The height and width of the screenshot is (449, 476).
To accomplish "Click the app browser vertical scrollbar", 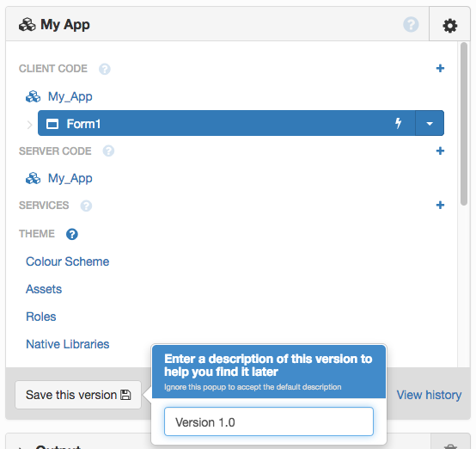I will [464, 124].
